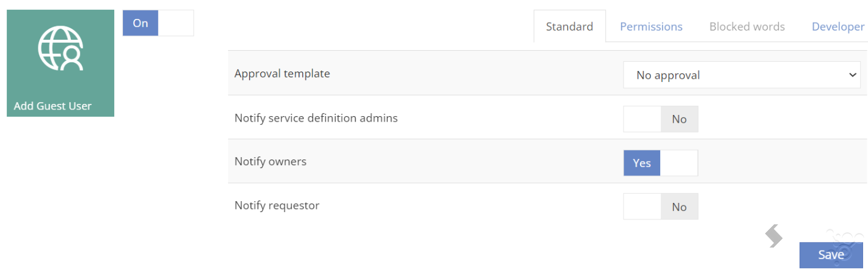Image resolution: width=868 pixels, height=272 pixels.
Task: Click the blank half of the On switch
Action: point(176,23)
